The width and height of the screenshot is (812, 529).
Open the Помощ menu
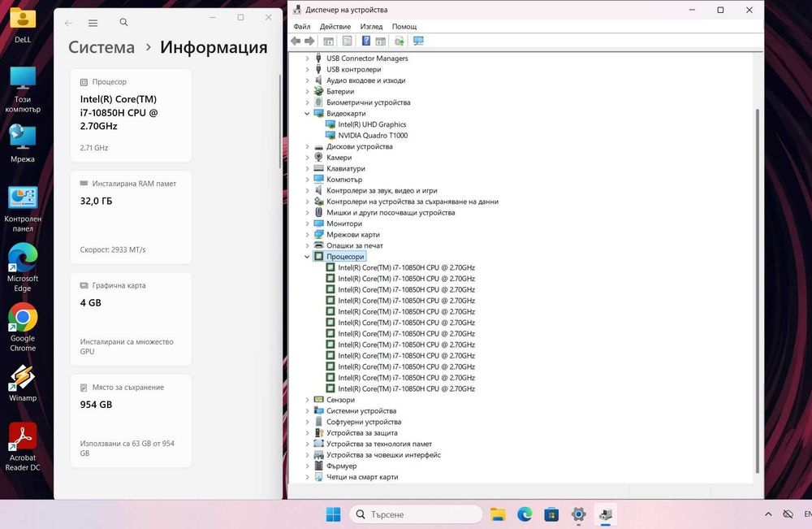[x=404, y=27]
